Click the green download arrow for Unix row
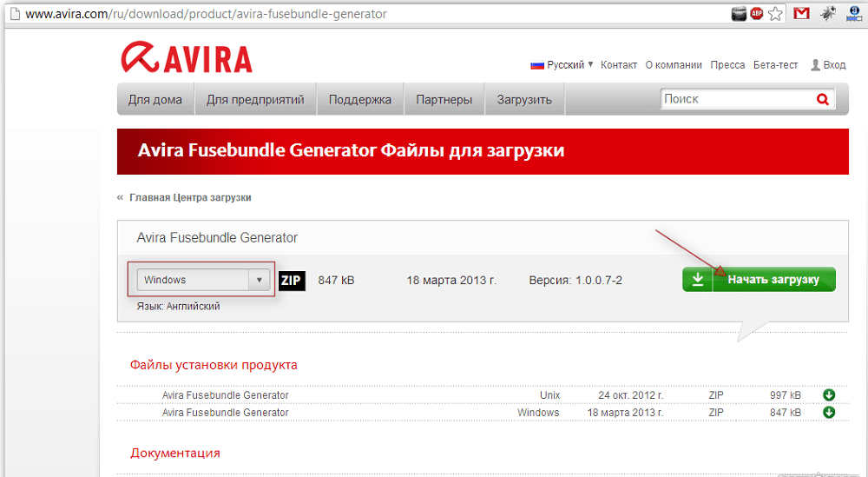This screenshot has height=477, width=868. pos(829,395)
